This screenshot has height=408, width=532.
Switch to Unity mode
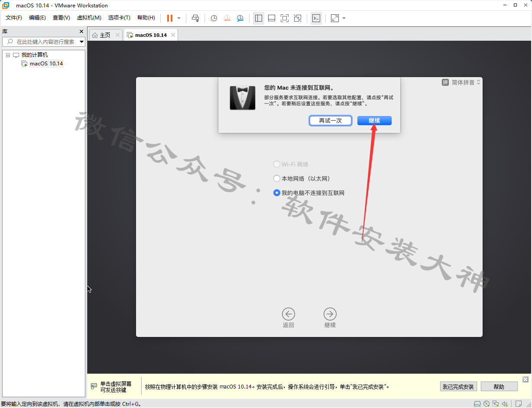tap(298, 18)
